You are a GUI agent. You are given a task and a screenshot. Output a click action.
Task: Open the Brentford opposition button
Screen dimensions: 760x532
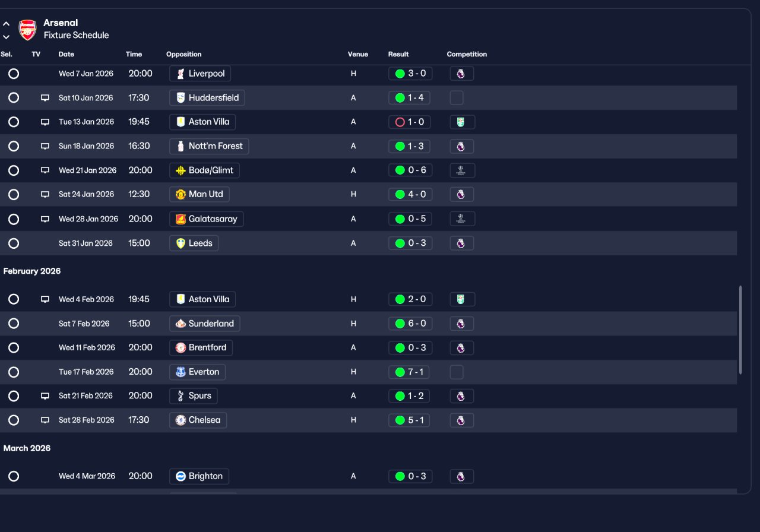(201, 348)
